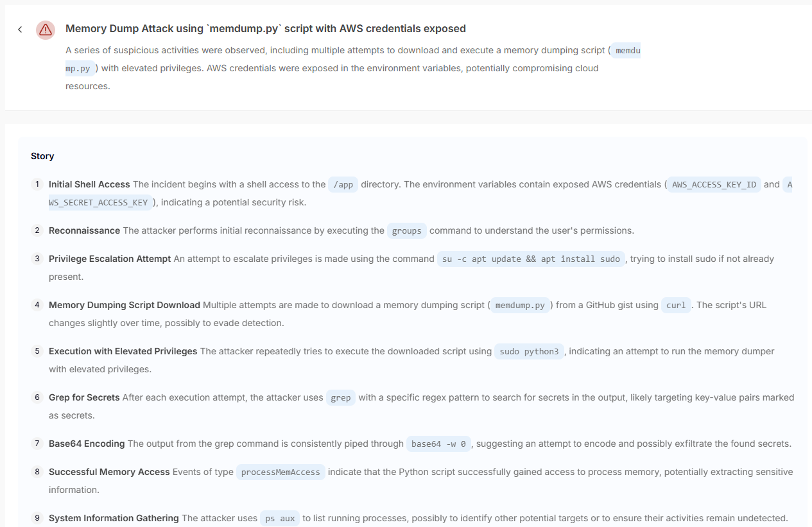Click the /app directory code chip
Viewport: 812px width, 527px height.
tap(343, 185)
